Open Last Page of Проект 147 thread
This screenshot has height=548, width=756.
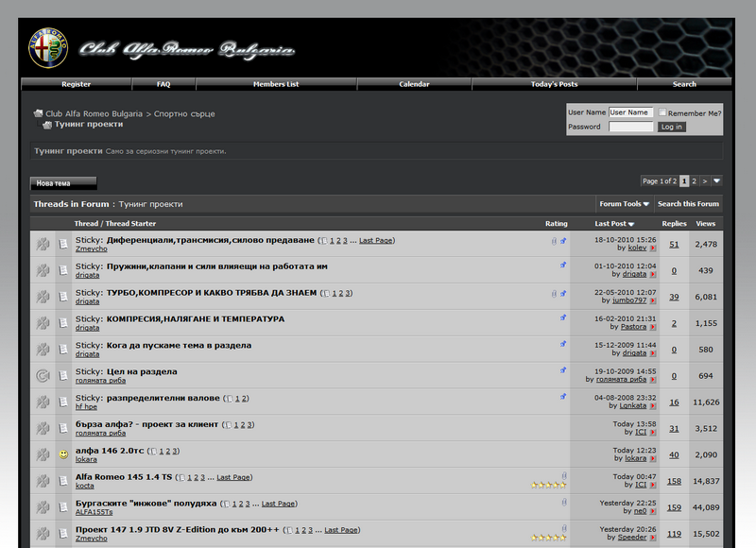[341, 530]
